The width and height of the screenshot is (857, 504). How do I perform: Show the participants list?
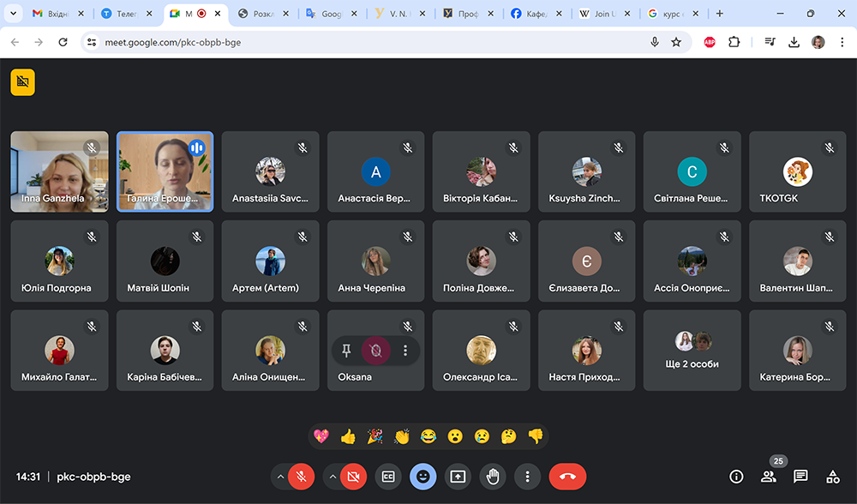(x=769, y=477)
